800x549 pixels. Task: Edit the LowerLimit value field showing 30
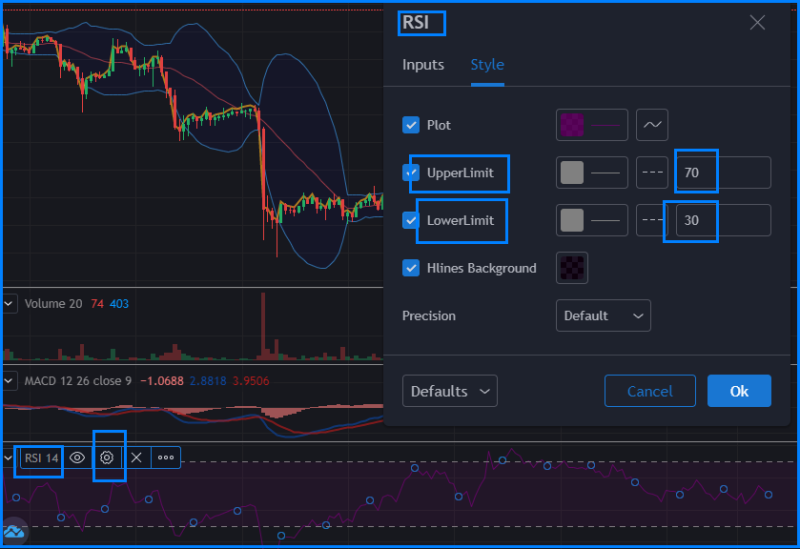click(723, 220)
